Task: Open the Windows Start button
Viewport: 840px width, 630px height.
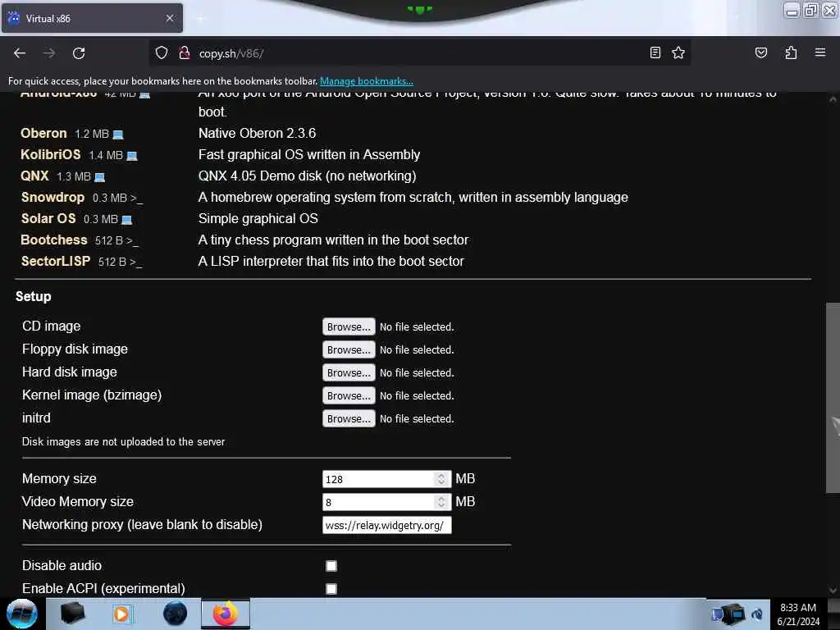Action: point(22,614)
